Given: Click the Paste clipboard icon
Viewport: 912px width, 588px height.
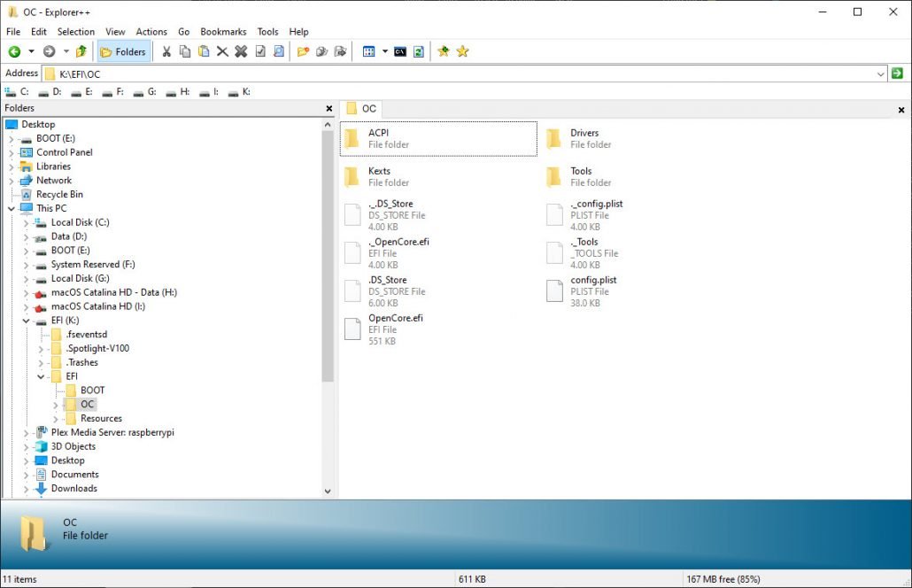Looking at the screenshot, I should coord(204,51).
